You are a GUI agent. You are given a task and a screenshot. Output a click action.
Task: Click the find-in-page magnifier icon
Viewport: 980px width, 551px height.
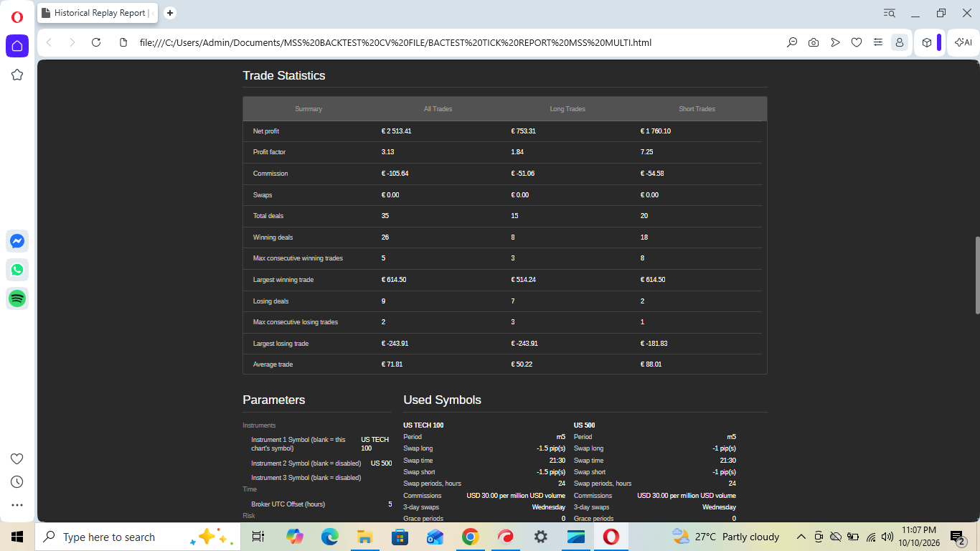pyautogui.click(x=792, y=42)
